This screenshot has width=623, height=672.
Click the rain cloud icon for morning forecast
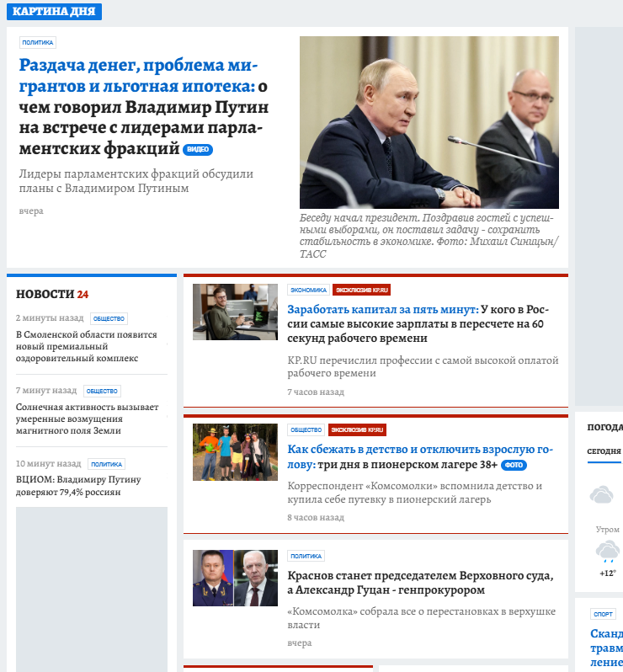pyautogui.click(x=607, y=552)
